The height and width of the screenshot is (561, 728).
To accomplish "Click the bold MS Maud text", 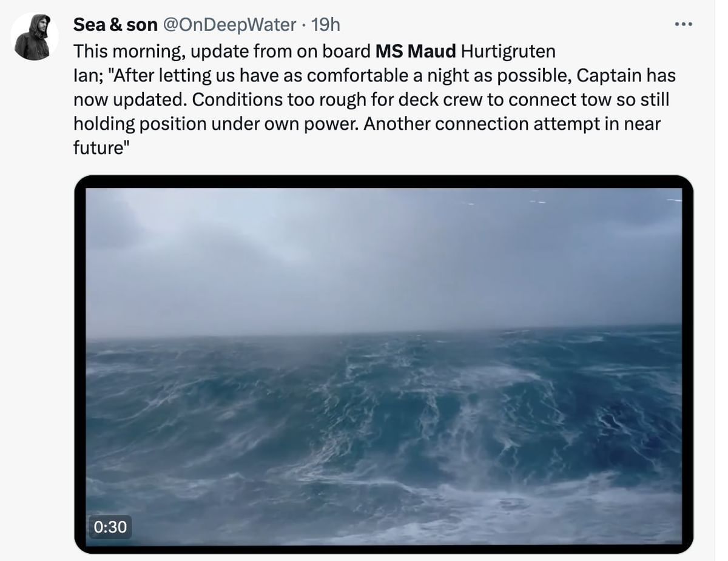I will [416, 51].
